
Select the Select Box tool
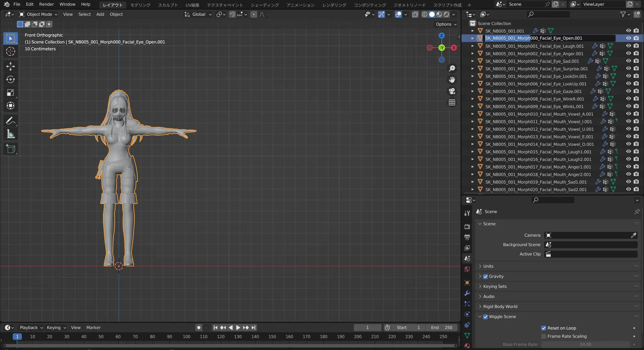pyautogui.click(x=10, y=38)
